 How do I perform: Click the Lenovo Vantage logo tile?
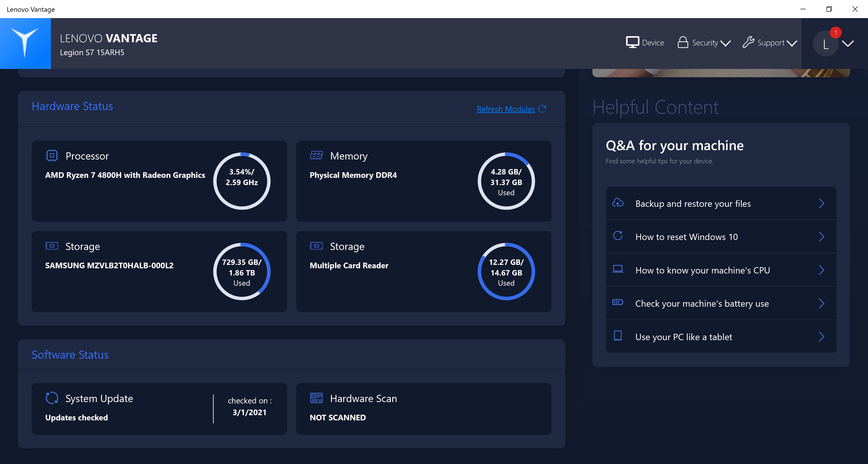[25, 43]
